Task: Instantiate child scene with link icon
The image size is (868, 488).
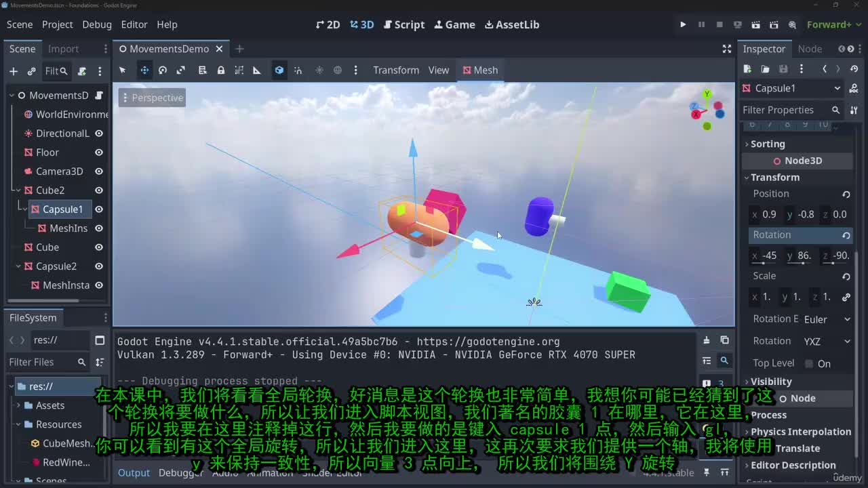Action: [x=31, y=71]
